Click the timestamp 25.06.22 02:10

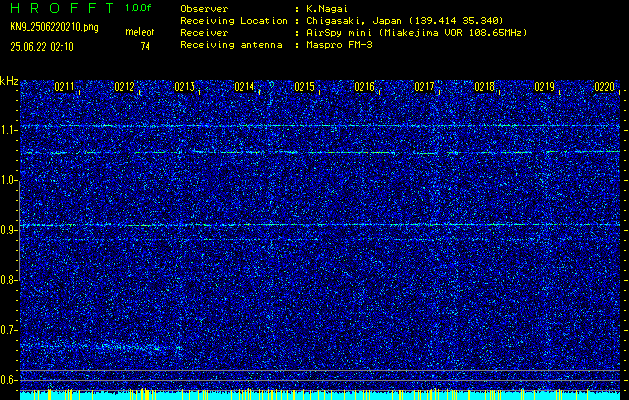point(42,47)
